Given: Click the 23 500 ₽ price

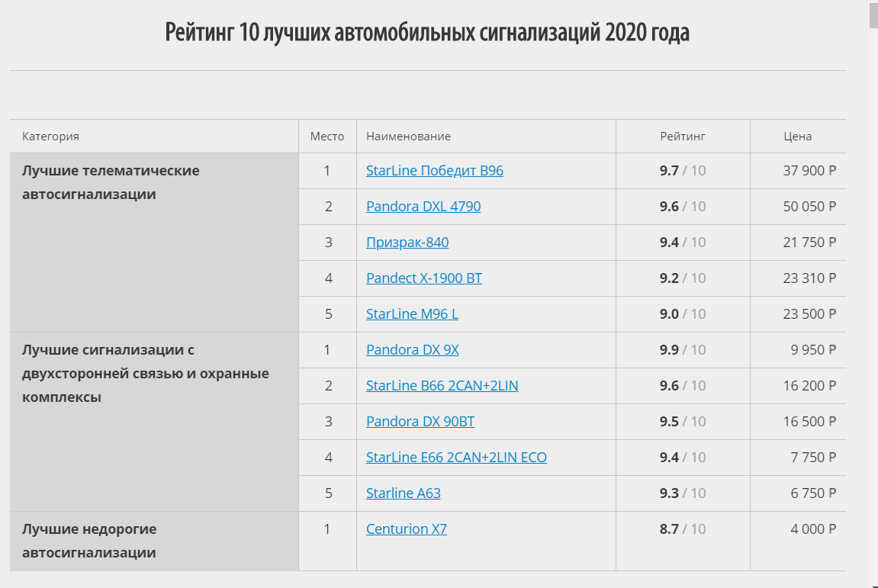Looking at the screenshot, I should click(809, 314).
